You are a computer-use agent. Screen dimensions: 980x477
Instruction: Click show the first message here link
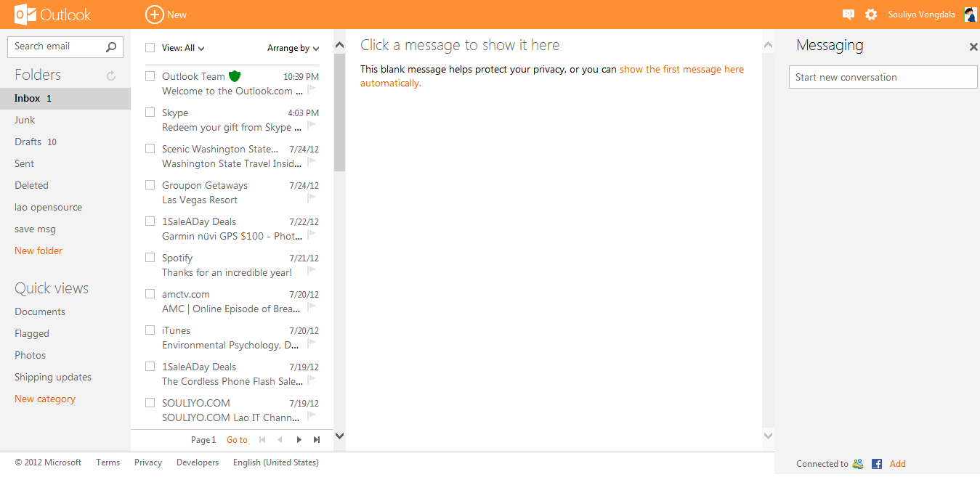pyautogui.click(x=681, y=70)
